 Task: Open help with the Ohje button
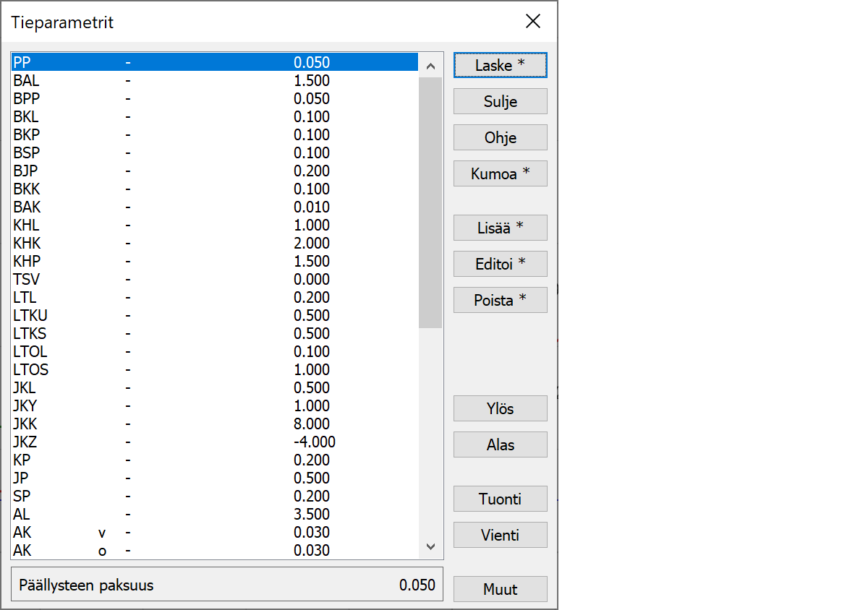point(500,137)
